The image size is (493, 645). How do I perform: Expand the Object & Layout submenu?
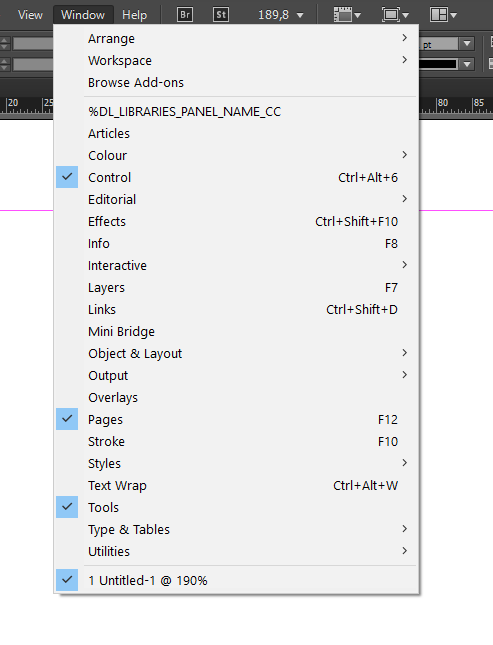tap(236, 353)
